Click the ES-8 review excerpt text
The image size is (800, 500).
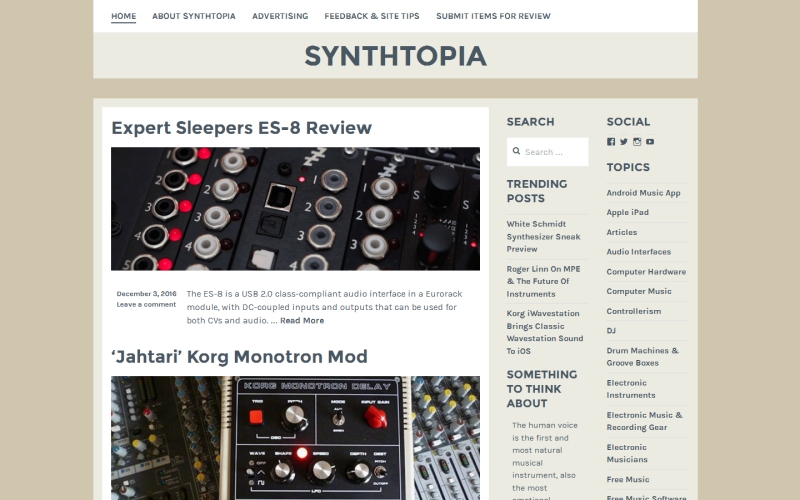pyautogui.click(x=324, y=307)
